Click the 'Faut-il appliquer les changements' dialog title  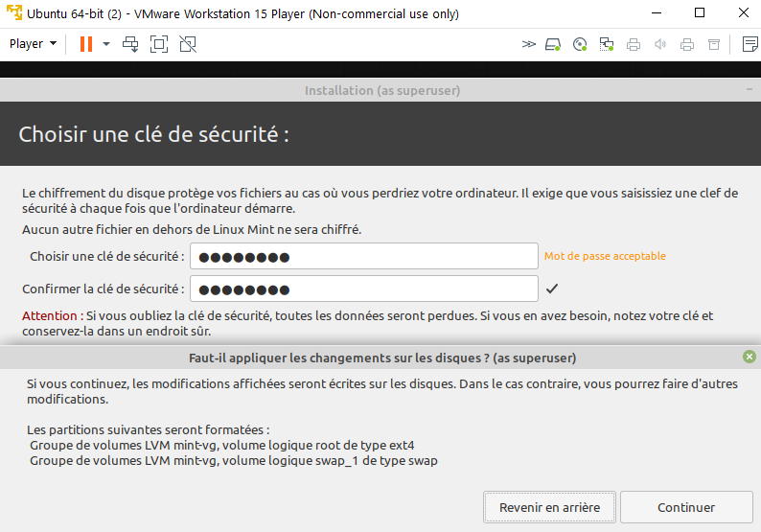click(x=382, y=359)
